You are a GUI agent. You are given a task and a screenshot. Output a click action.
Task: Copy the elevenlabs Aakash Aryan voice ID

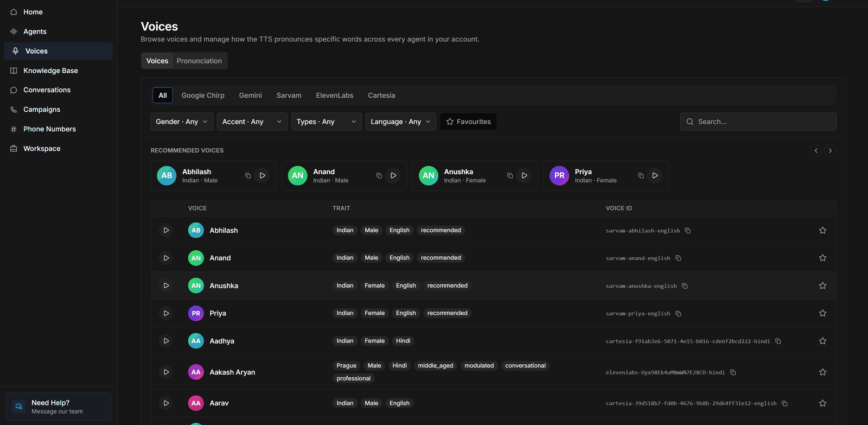[733, 372]
